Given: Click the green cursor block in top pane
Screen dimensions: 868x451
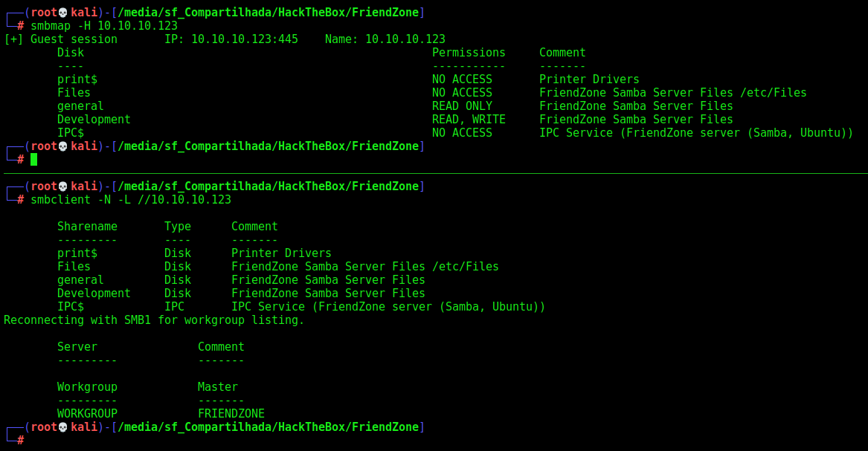Looking at the screenshot, I should 33,160.
